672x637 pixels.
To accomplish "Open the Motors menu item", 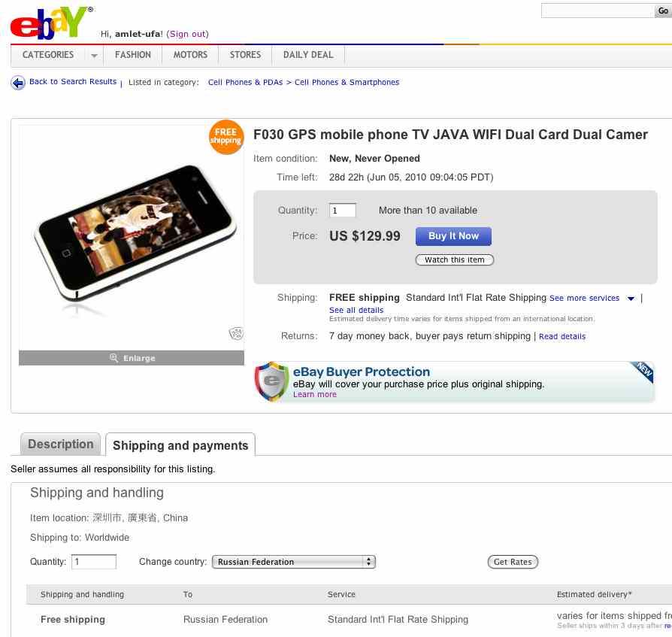I will [190, 55].
